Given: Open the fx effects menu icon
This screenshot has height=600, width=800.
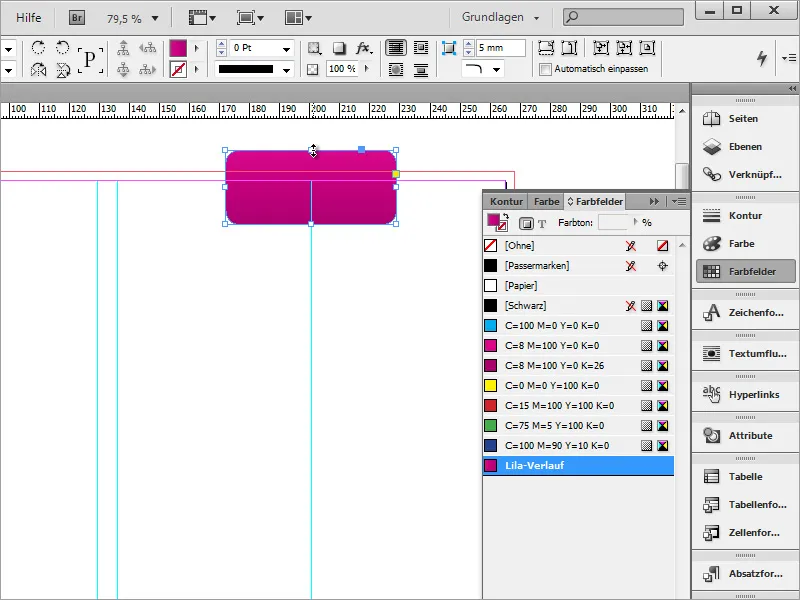Looking at the screenshot, I should [364, 48].
